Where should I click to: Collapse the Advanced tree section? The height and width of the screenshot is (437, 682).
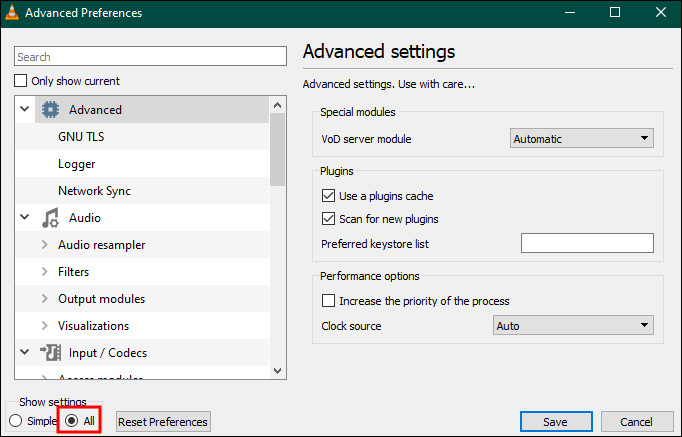point(24,110)
